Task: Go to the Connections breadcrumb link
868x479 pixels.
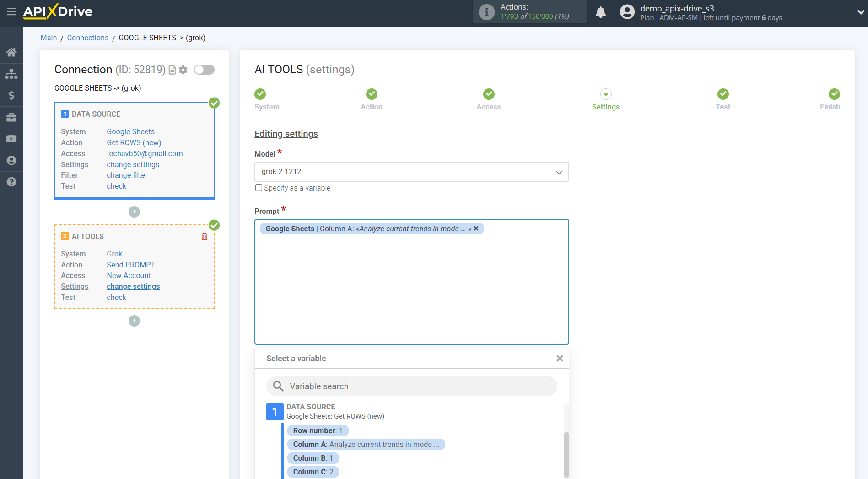Action: tap(87, 38)
